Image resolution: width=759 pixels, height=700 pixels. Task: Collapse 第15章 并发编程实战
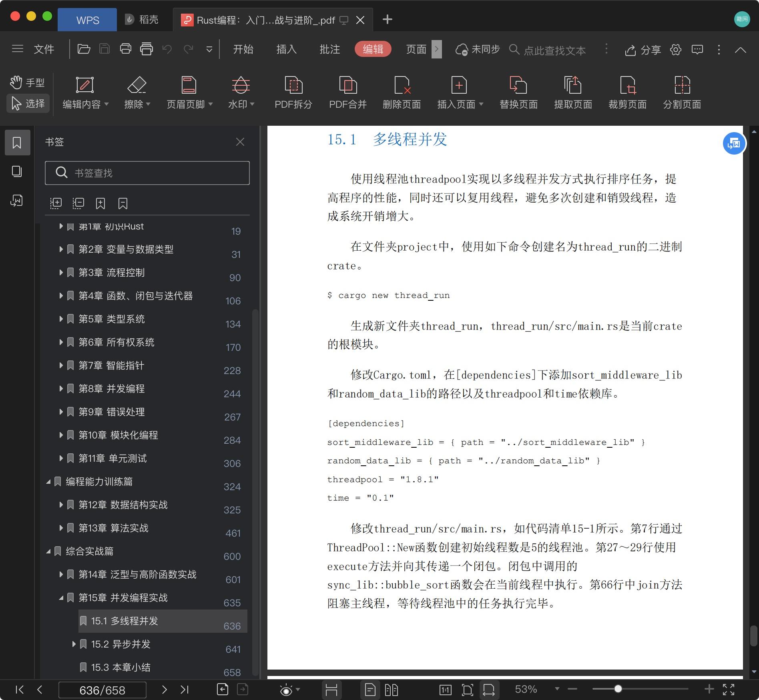coord(61,598)
